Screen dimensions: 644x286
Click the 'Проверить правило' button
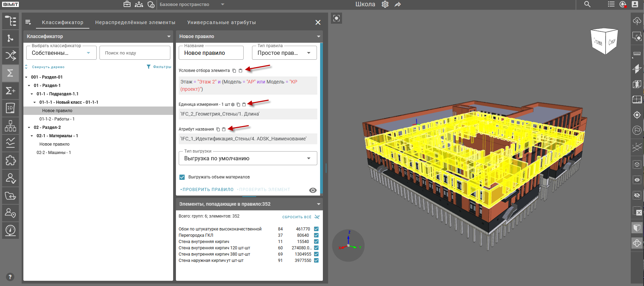pos(208,190)
